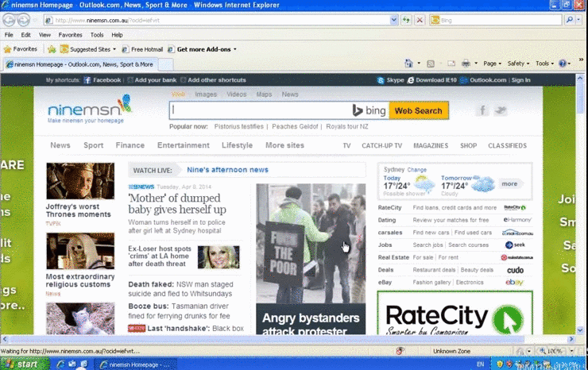This screenshot has width=588, height=370.
Task: Click the Home toolbar icon
Action: coord(408,64)
